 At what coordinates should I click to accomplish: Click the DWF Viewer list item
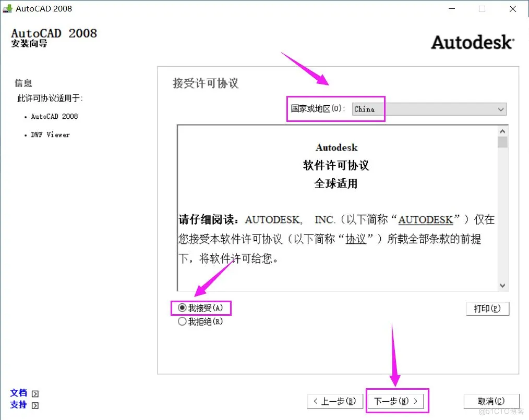point(50,134)
